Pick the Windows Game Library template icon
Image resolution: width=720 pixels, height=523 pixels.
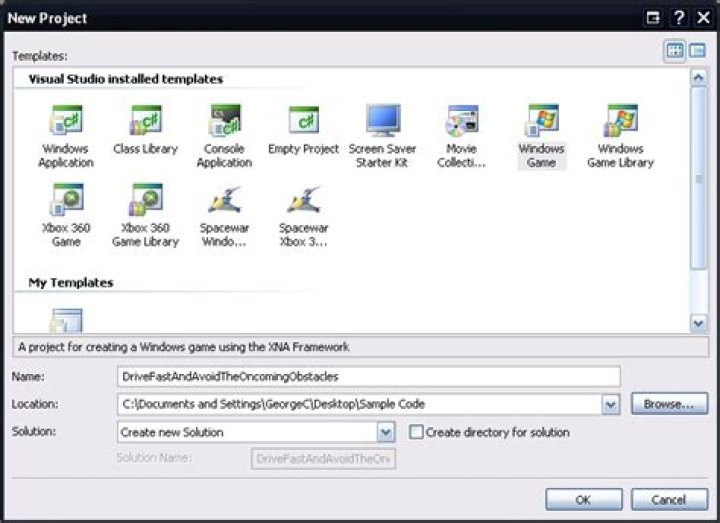(x=621, y=120)
